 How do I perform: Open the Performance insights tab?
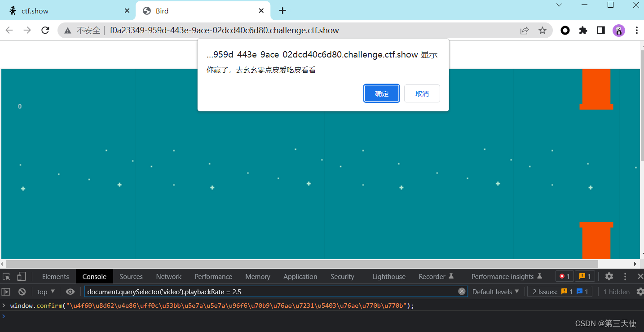[x=507, y=276]
